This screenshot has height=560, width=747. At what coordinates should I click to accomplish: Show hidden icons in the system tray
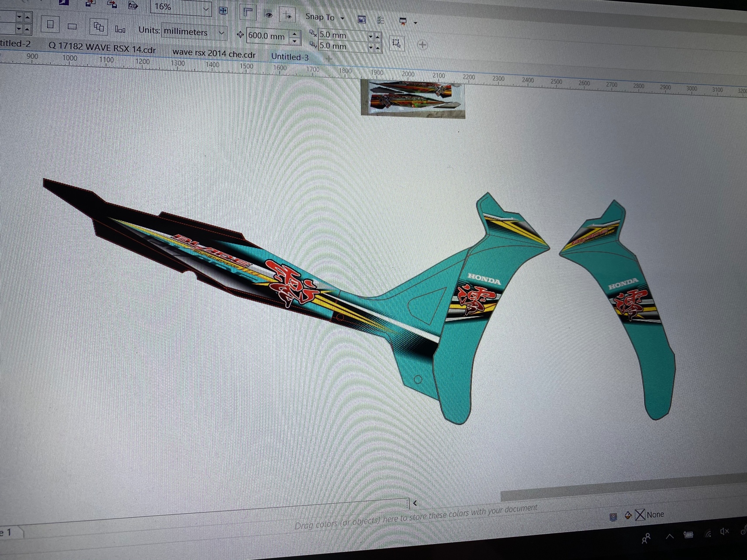pos(669,536)
